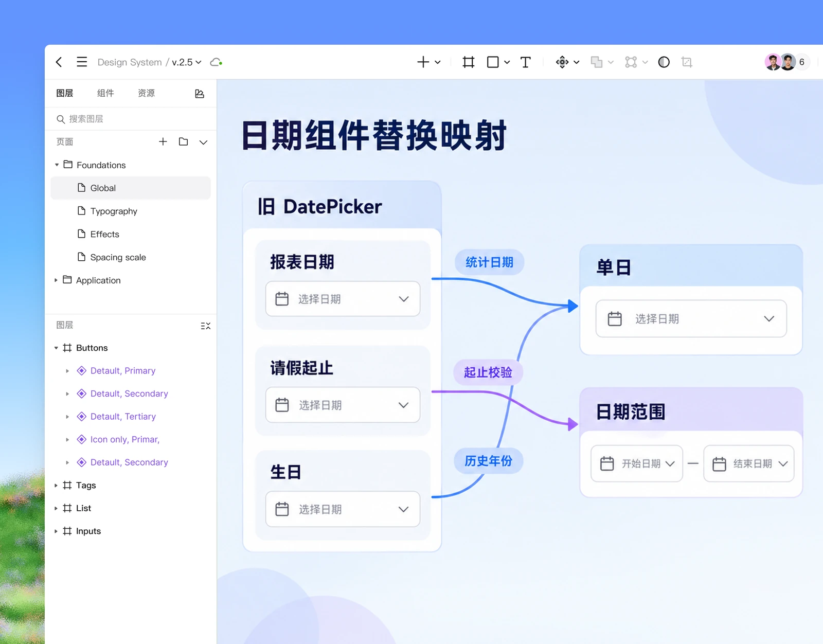Select the Text tool
This screenshot has width=823, height=644.
[x=525, y=62]
